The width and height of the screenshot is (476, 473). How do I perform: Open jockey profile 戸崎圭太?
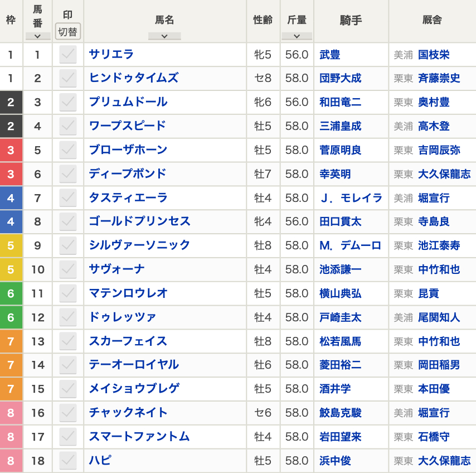pos(341,318)
